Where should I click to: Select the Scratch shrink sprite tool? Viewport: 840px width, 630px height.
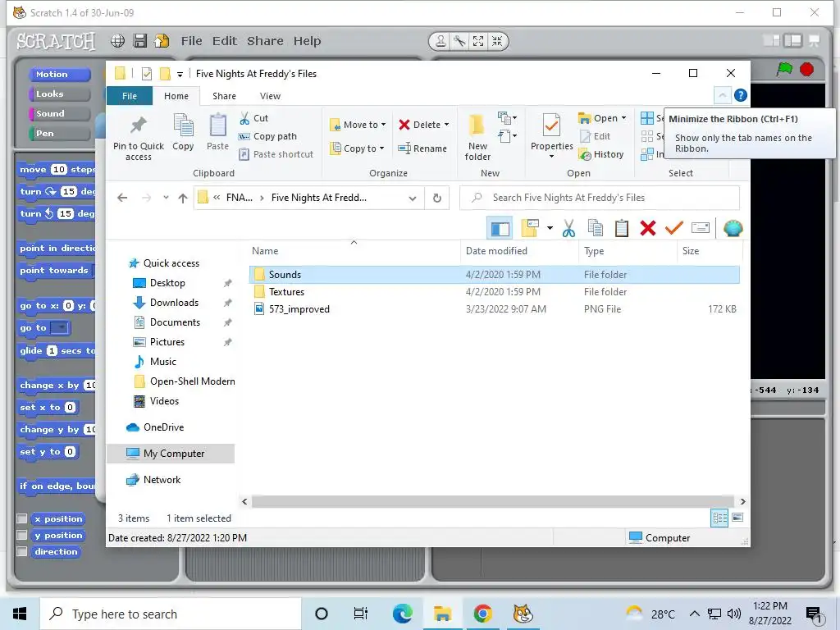tap(496, 41)
